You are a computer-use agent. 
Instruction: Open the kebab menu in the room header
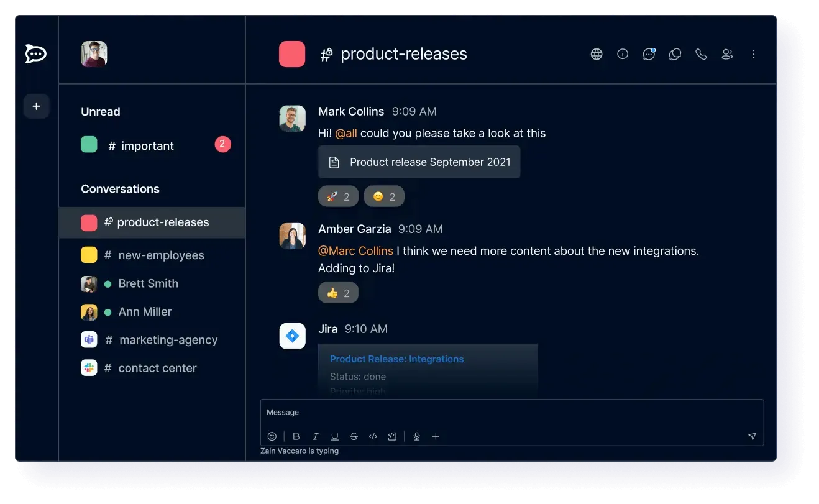coord(753,54)
